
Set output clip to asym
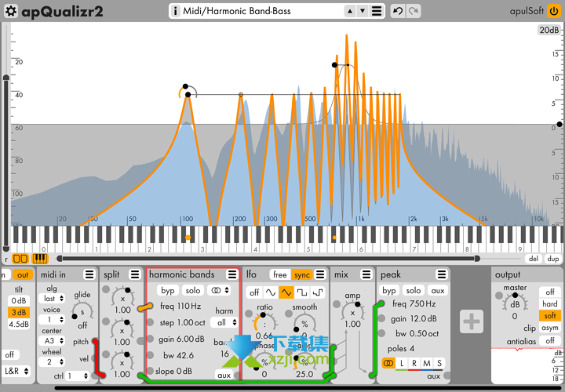point(549,328)
